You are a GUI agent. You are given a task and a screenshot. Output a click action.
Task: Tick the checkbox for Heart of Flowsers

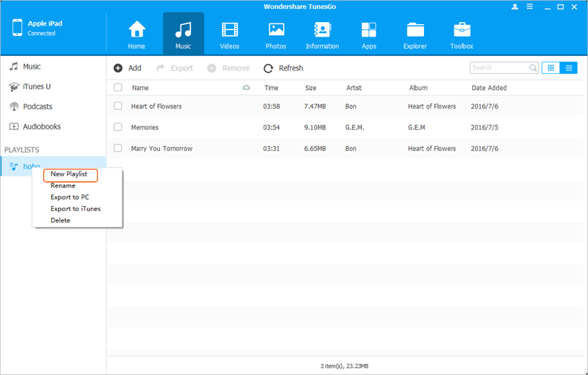[x=118, y=106]
